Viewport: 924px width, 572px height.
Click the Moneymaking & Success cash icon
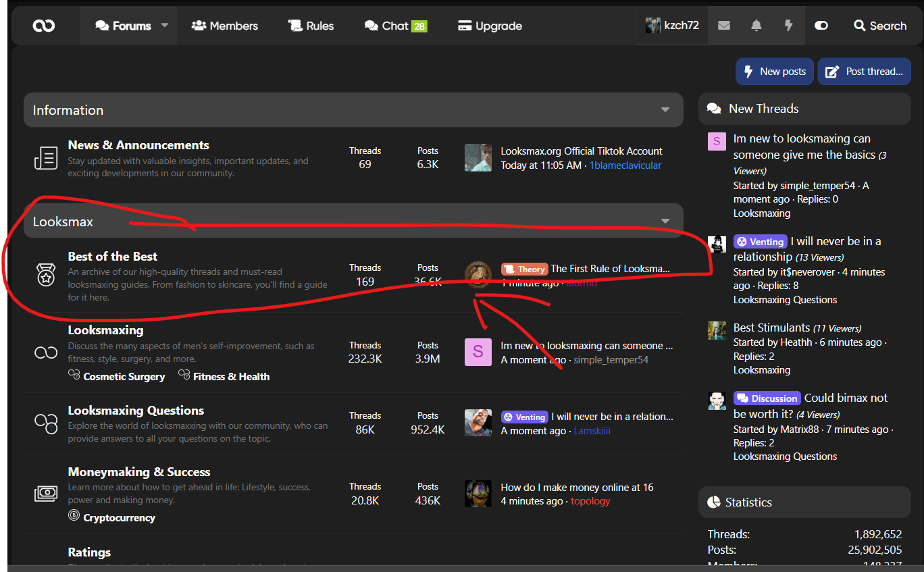46,494
